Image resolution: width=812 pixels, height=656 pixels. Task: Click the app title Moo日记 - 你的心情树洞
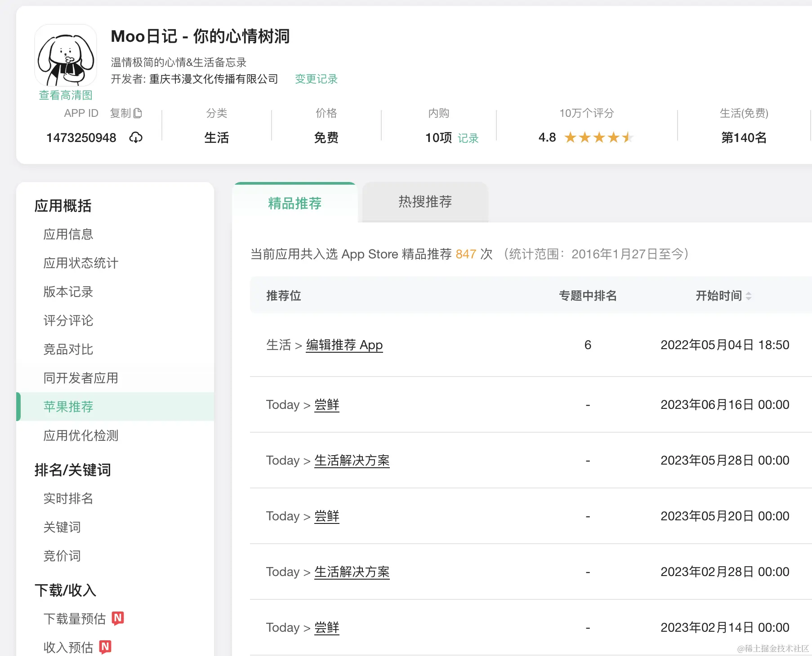200,36
